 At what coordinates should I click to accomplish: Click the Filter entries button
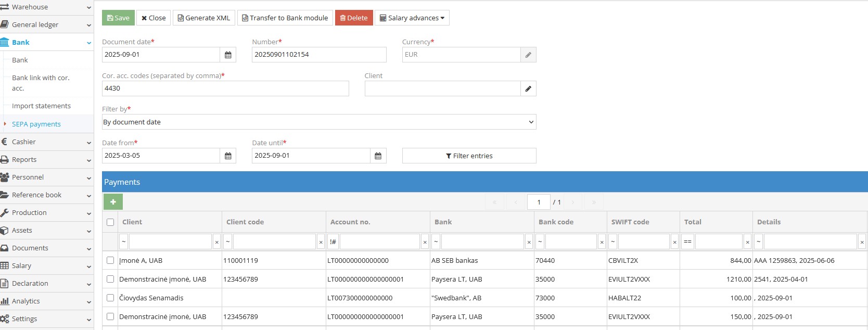click(x=469, y=156)
